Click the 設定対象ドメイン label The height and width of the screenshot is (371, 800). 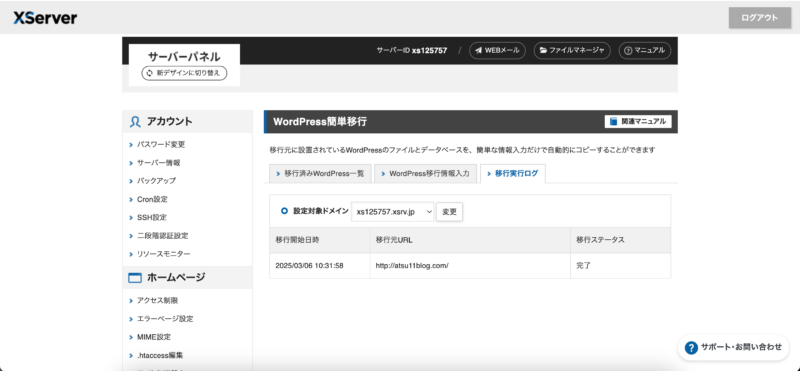[x=321, y=211]
